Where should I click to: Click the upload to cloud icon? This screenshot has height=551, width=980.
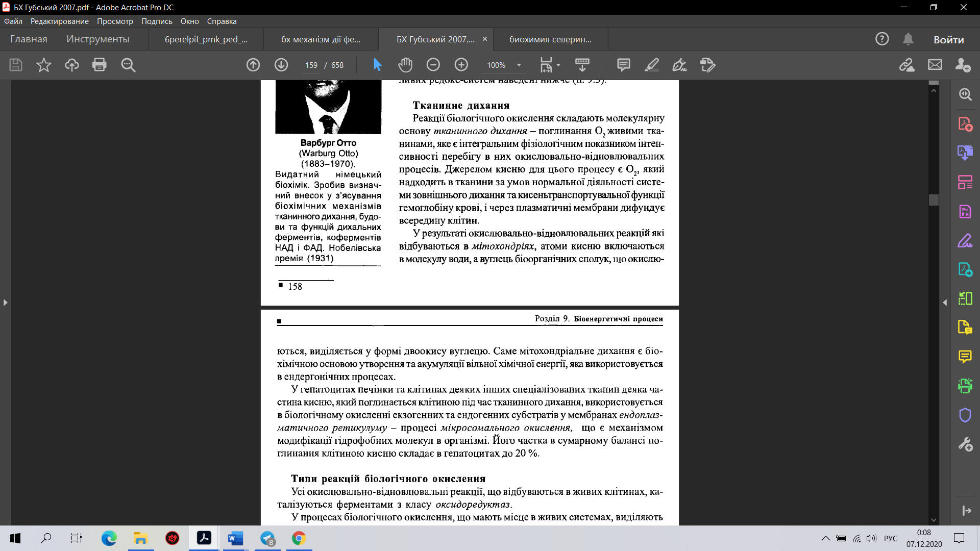click(72, 65)
